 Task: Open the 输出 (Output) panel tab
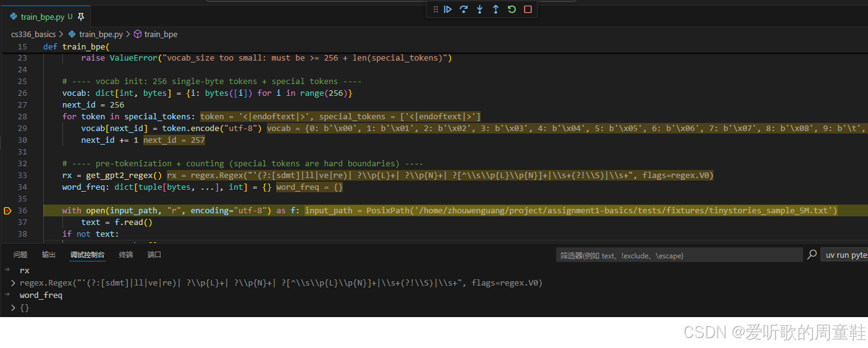click(x=49, y=255)
